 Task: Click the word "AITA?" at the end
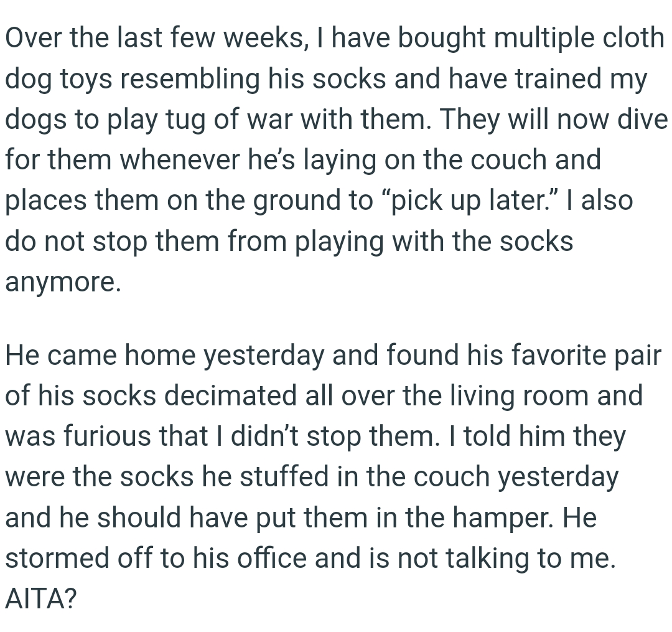coord(41,600)
